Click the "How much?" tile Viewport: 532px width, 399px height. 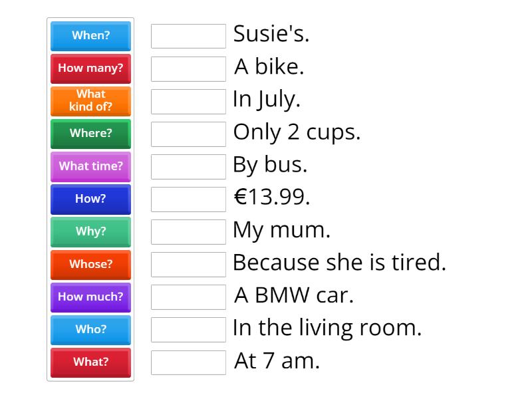click(x=90, y=297)
